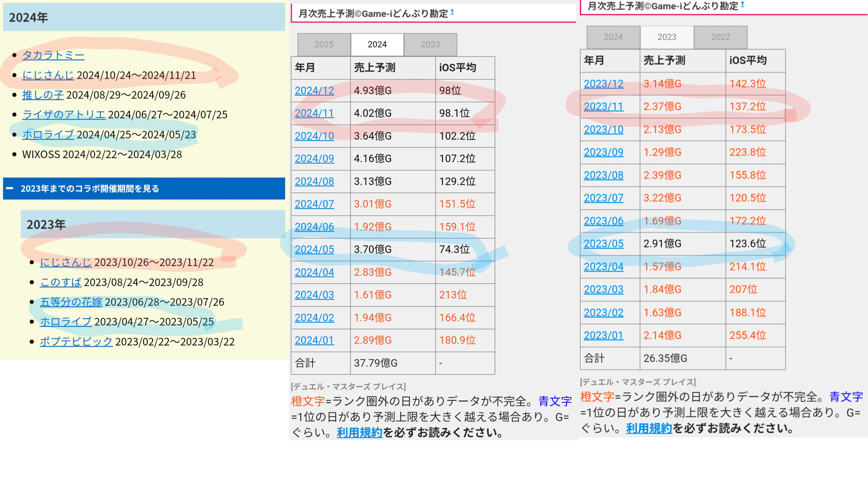This screenshot has width=868, height=488.
Task: Open the にじさんじ 2023 collaboration link
Action: coord(66,262)
